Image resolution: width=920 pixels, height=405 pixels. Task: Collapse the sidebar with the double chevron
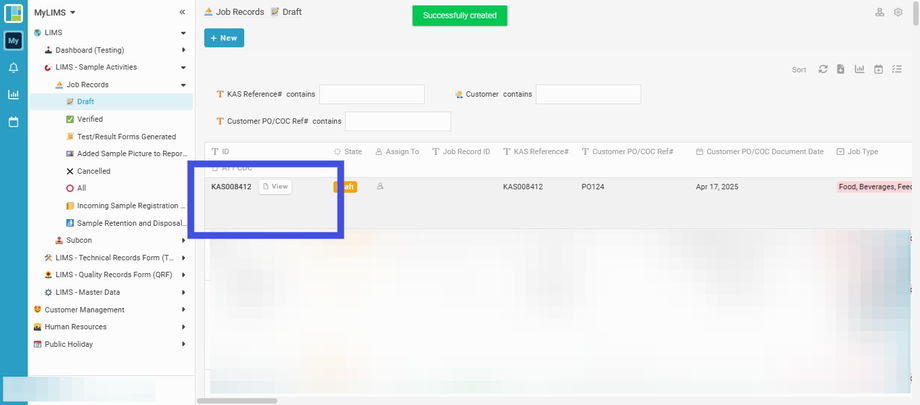coord(182,12)
